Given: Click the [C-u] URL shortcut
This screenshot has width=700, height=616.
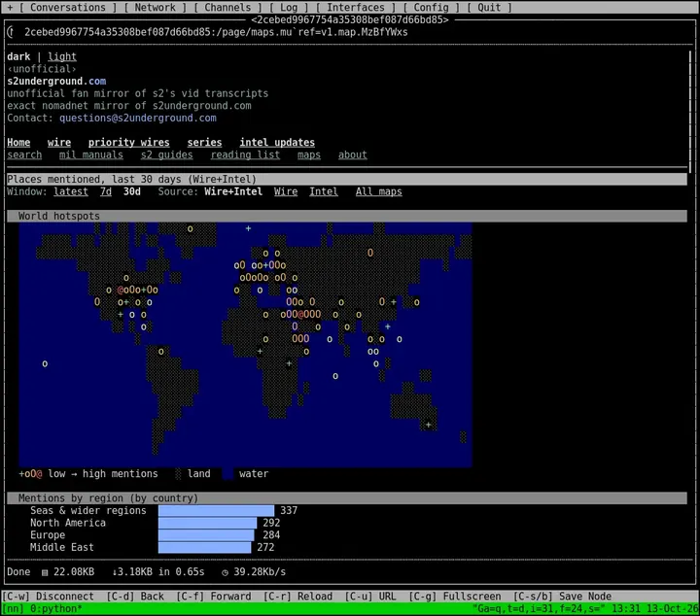Looking at the screenshot, I should [370, 597].
